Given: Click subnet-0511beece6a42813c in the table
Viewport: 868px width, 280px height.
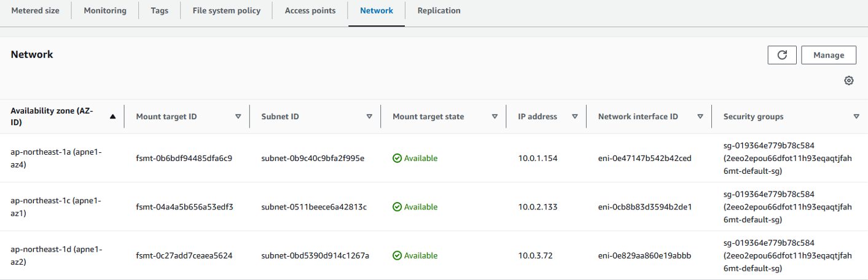Looking at the screenshot, I should 314,207.
